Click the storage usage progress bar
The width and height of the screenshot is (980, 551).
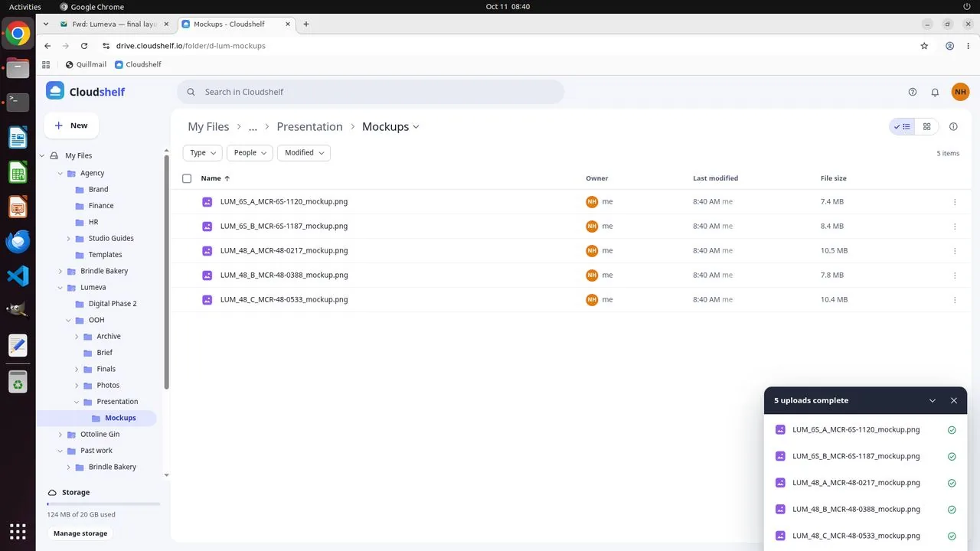pos(103,504)
